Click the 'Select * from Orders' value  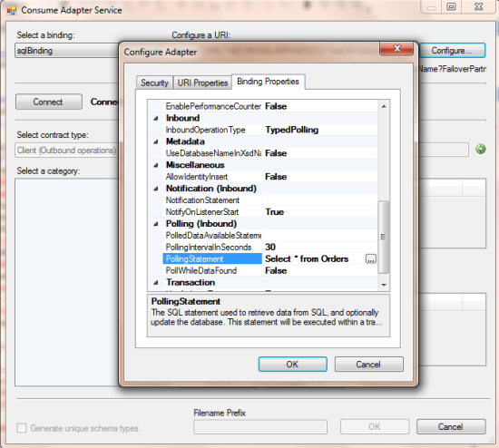[307, 259]
